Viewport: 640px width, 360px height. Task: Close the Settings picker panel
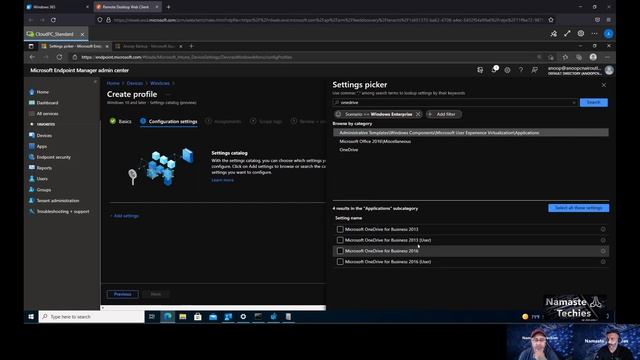604,85
